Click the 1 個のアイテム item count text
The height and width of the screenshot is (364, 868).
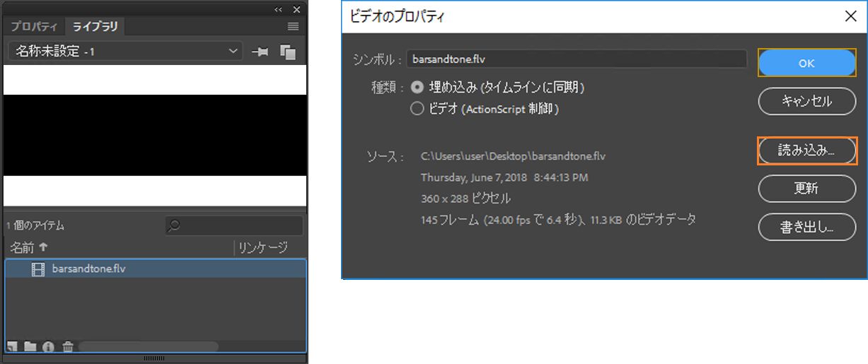pos(35,226)
